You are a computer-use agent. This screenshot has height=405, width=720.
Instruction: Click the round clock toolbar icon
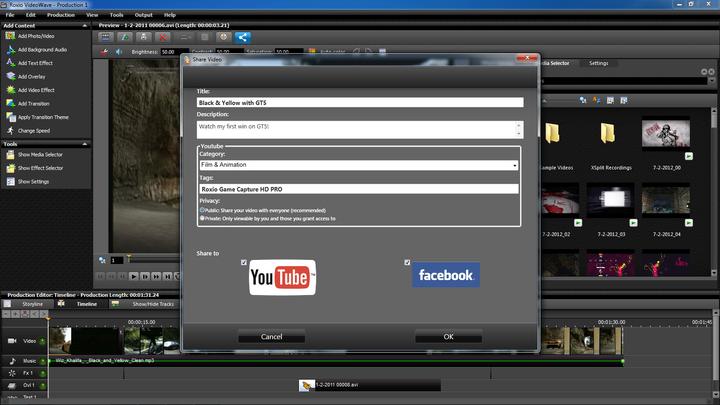click(224, 37)
